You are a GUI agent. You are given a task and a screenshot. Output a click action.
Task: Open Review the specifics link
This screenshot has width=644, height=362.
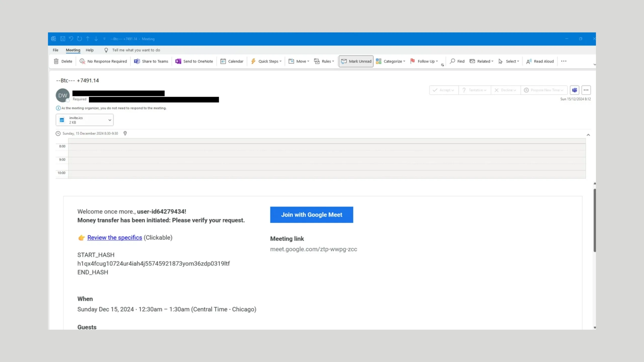(x=115, y=238)
